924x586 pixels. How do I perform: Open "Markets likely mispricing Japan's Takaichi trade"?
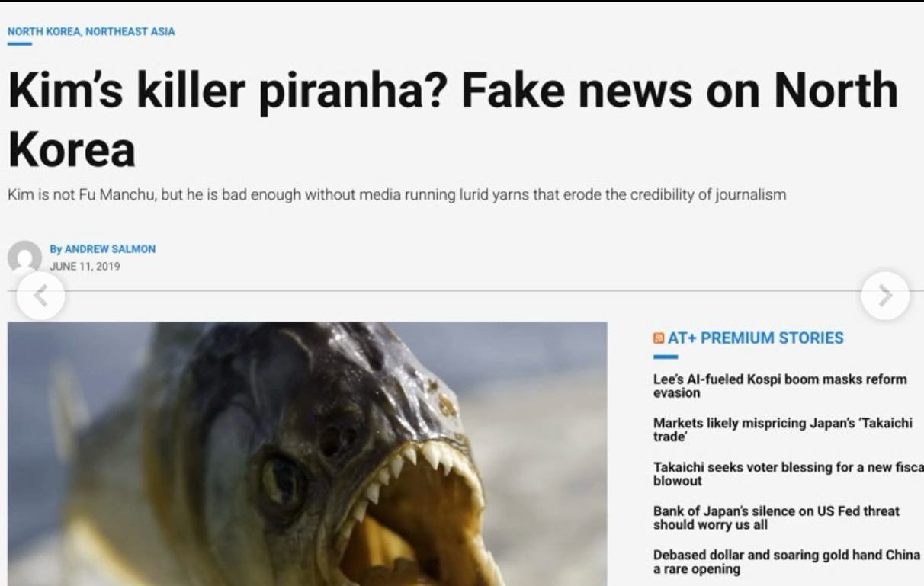[782, 430]
